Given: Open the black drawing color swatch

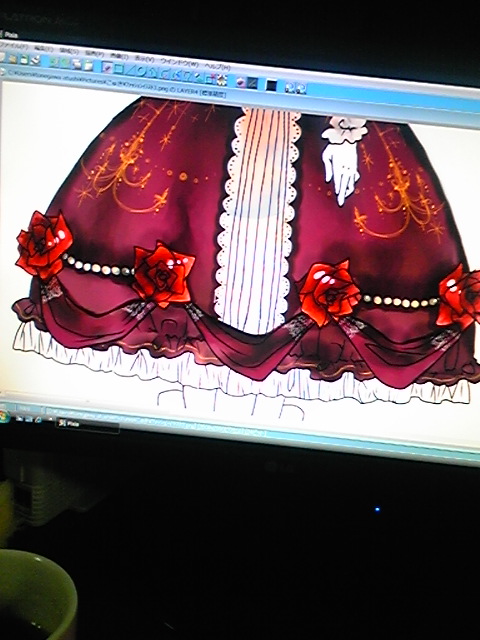Looking at the screenshot, I should (271, 85).
